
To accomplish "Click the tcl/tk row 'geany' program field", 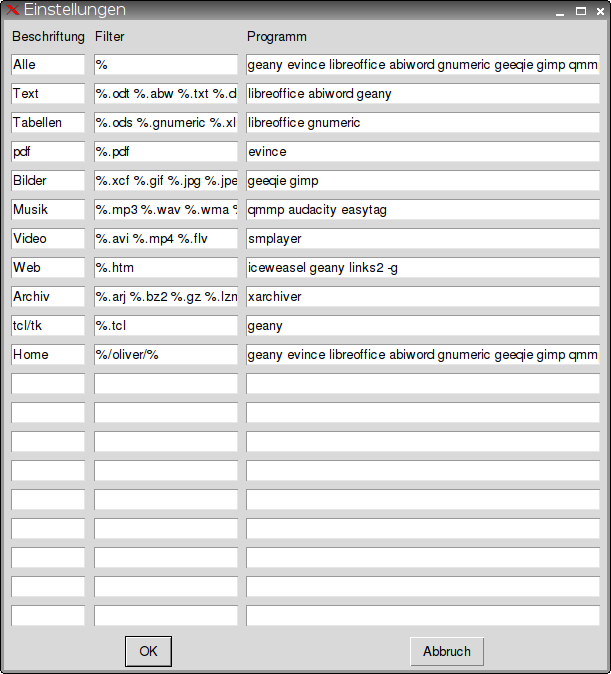I will pyautogui.click(x=423, y=325).
